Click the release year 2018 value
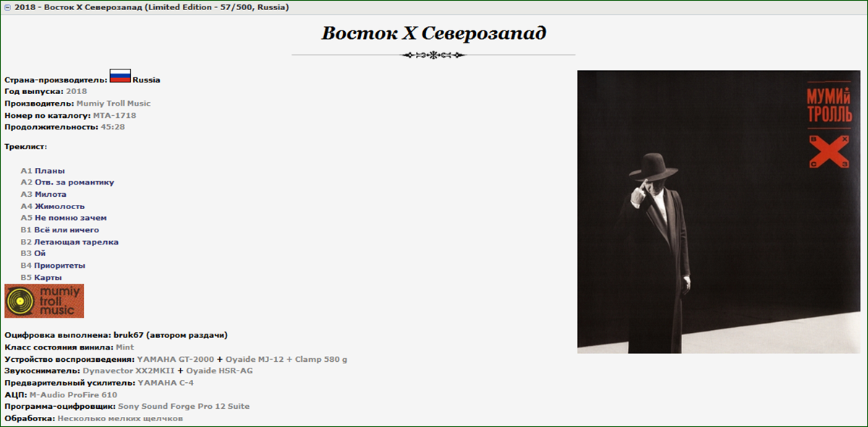Viewport: 868px width, 427px height. [76, 92]
